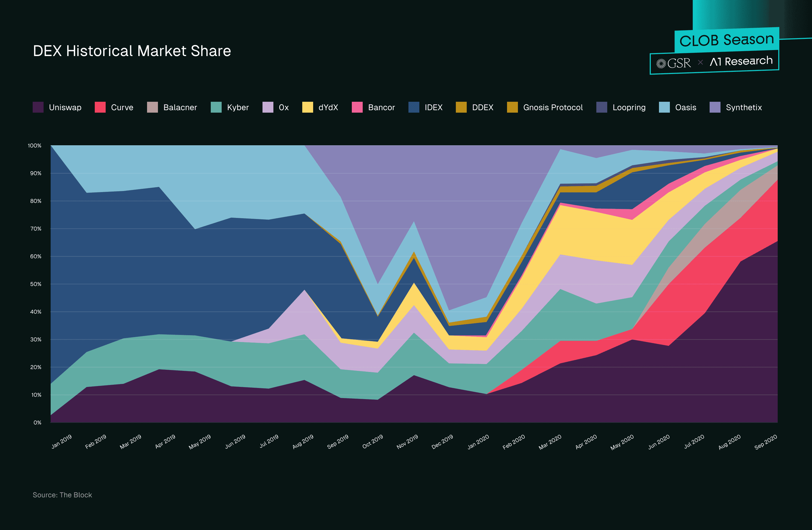Click the 40% y-axis label
The height and width of the screenshot is (530, 812).
tap(35, 312)
